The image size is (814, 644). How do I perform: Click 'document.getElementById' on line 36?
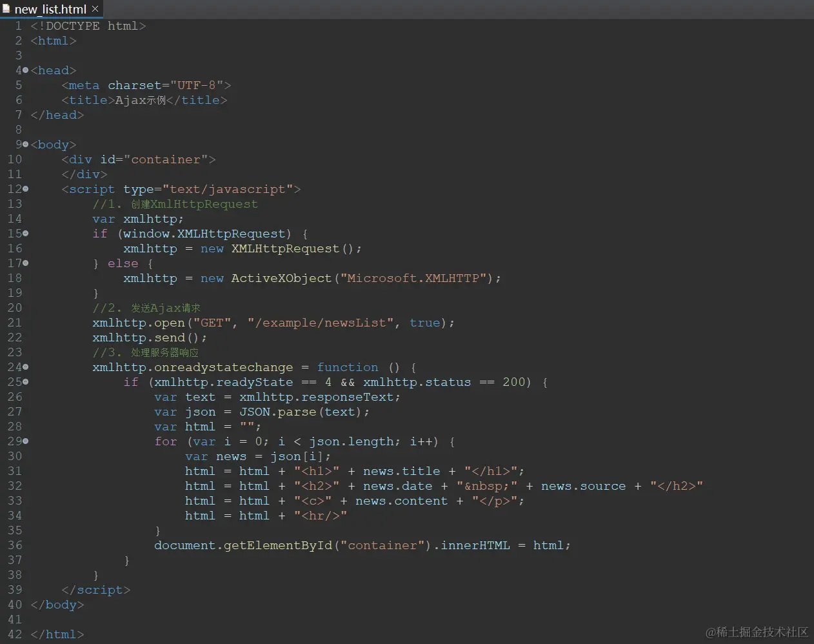tap(243, 545)
